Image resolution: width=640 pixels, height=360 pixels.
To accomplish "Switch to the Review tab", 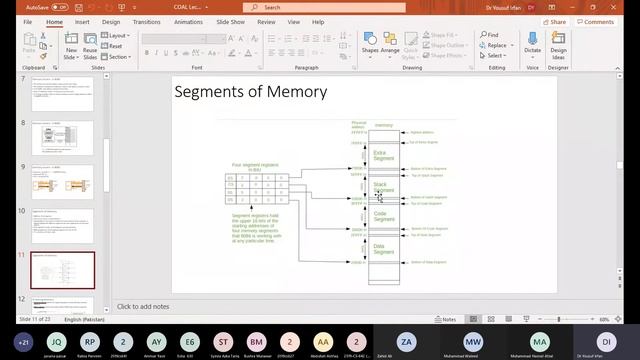I will (266, 22).
